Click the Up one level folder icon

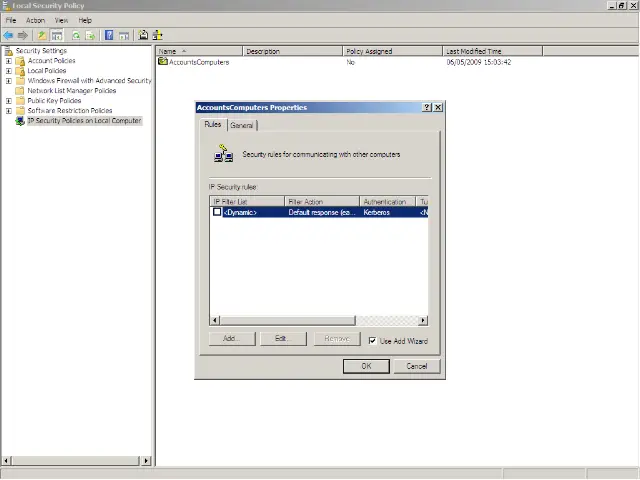(x=42, y=35)
